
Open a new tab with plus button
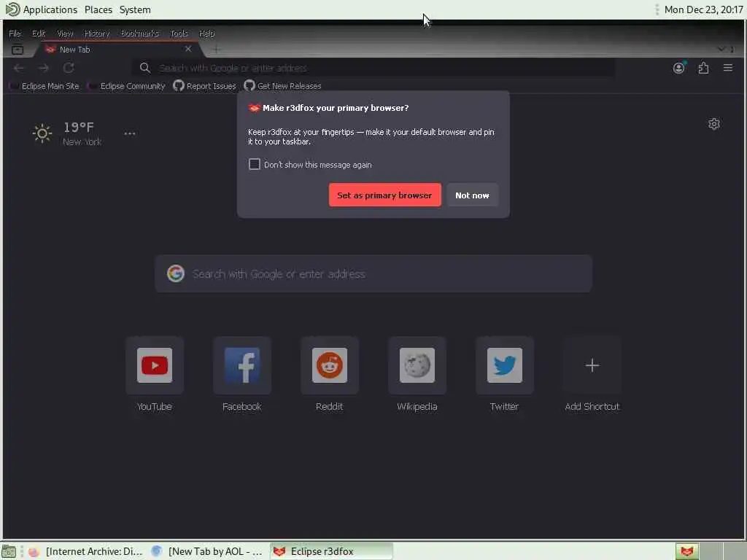[216, 50]
